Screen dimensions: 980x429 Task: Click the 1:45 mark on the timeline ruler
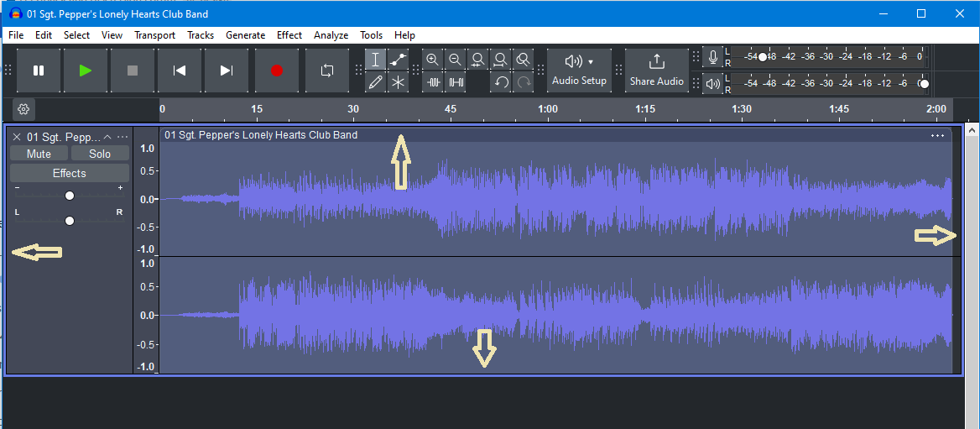(839, 109)
